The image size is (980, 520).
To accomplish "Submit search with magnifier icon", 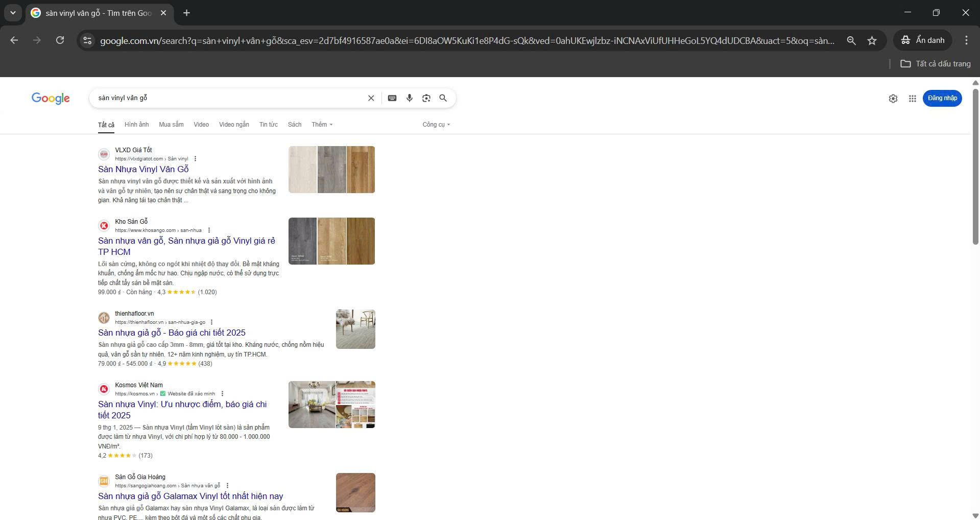I will click(x=443, y=98).
